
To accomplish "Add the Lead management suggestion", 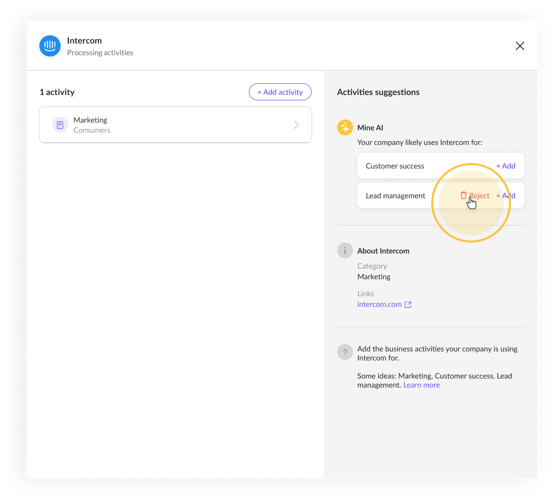I will (506, 195).
